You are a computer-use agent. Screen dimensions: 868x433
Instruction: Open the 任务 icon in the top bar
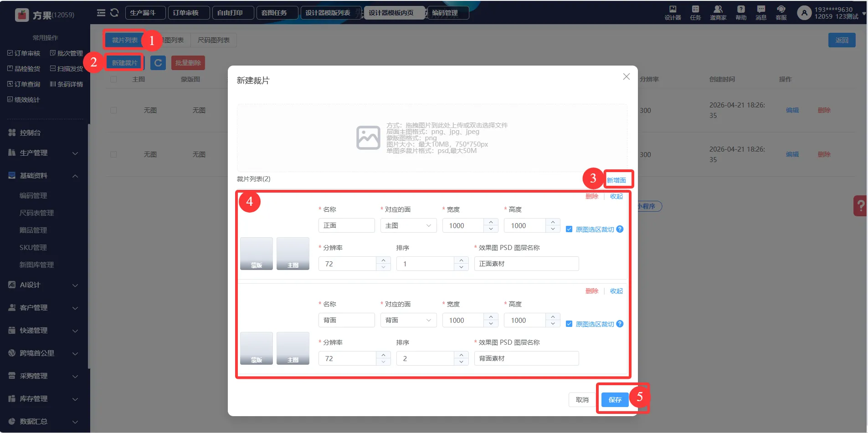click(695, 13)
